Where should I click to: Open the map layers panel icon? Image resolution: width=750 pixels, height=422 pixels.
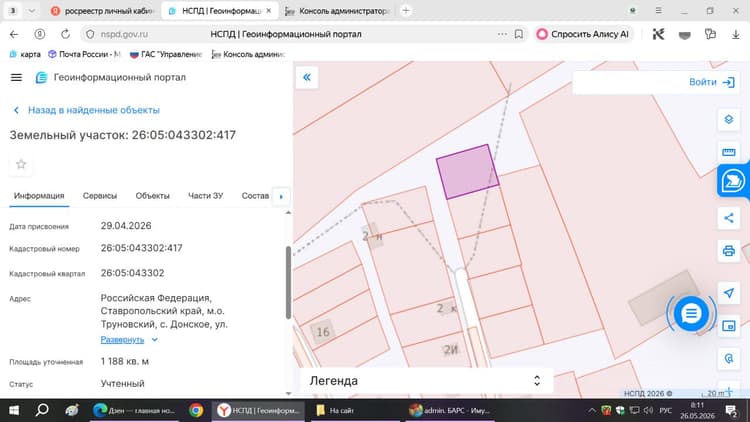(x=728, y=119)
